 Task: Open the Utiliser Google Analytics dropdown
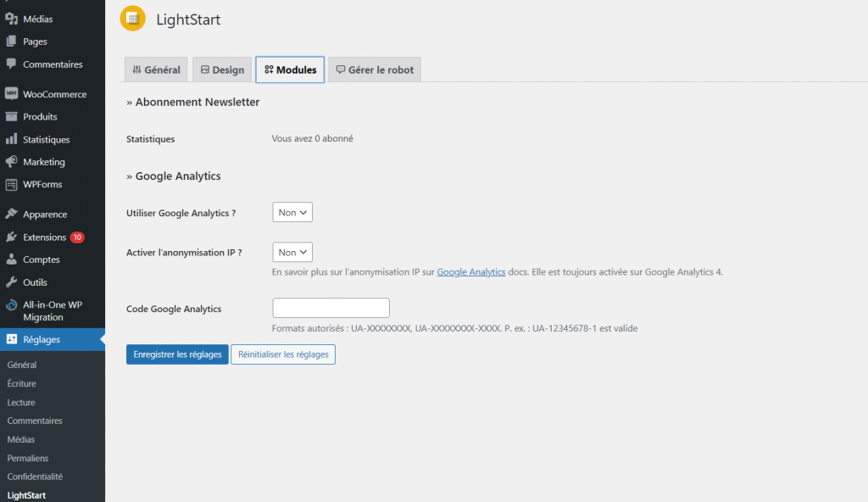click(292, 213)
